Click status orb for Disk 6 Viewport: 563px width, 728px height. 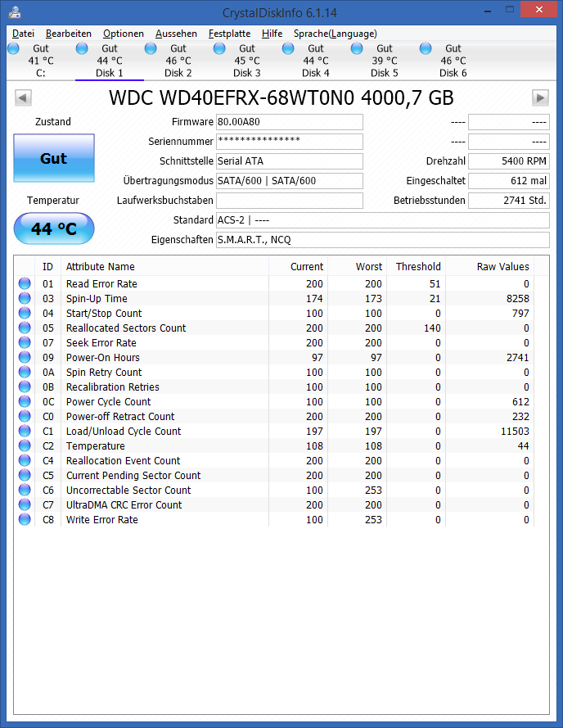pyautogui.click(x=426, y=48)
